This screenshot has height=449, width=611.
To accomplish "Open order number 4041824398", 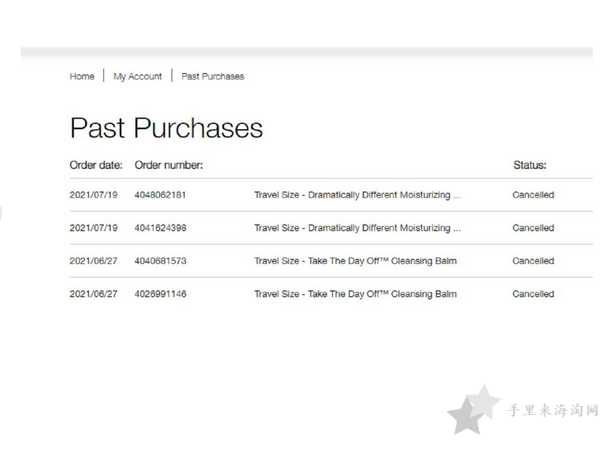I will tap(160, 228).
